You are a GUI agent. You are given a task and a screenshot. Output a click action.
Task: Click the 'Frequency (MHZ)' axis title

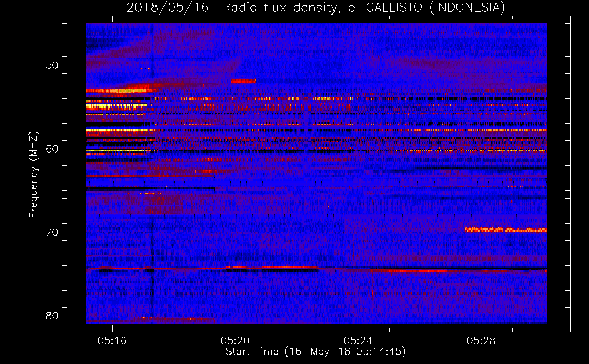[33, 174]
